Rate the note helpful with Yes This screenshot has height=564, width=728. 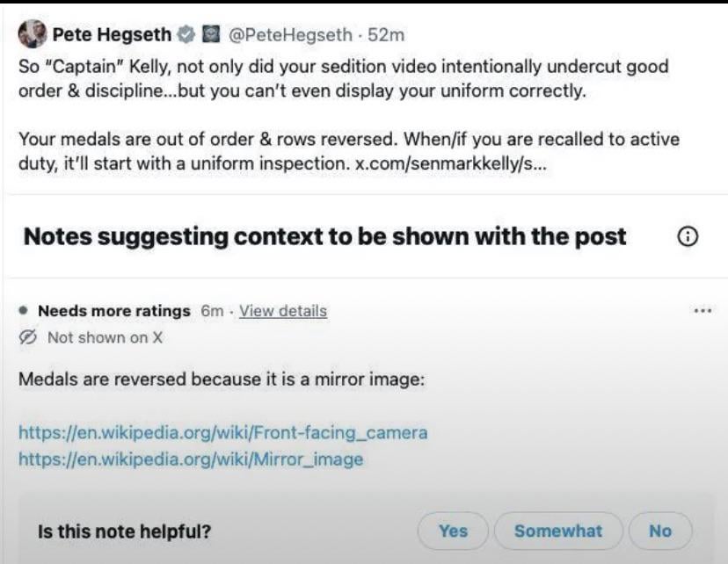[453, 531]
